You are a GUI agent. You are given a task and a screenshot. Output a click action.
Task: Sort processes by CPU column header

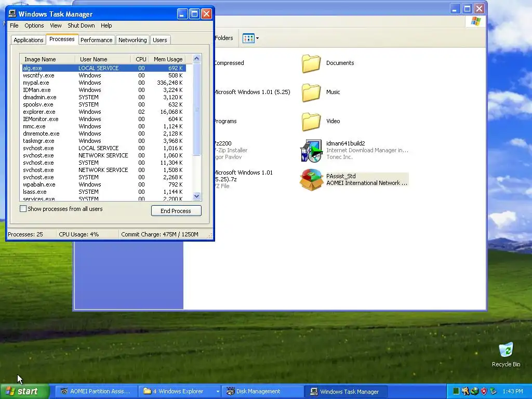click(x=140, y=59)
